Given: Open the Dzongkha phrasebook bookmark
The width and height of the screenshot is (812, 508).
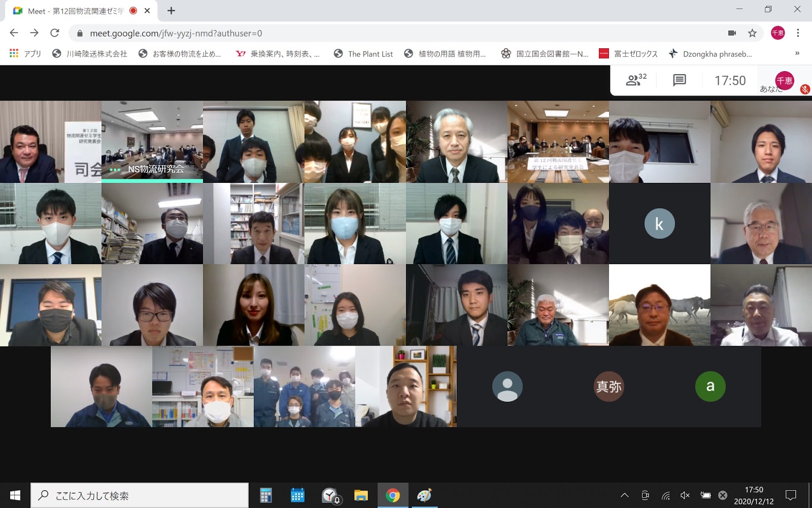Looking at the screenshot, I should pyautogui.click(x=710, y=53).
